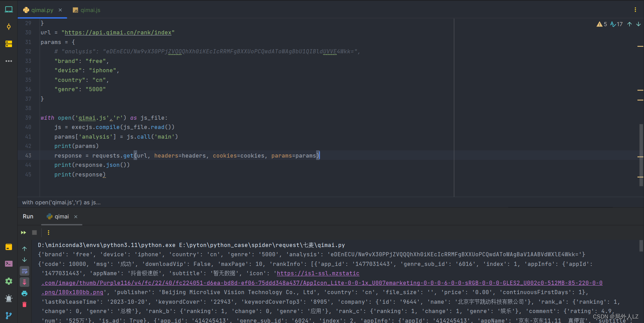Viewport: 644px width, 323px height.
Task: Open the is1-ssl.mzstatic icon link
Action: pos(318,273)
